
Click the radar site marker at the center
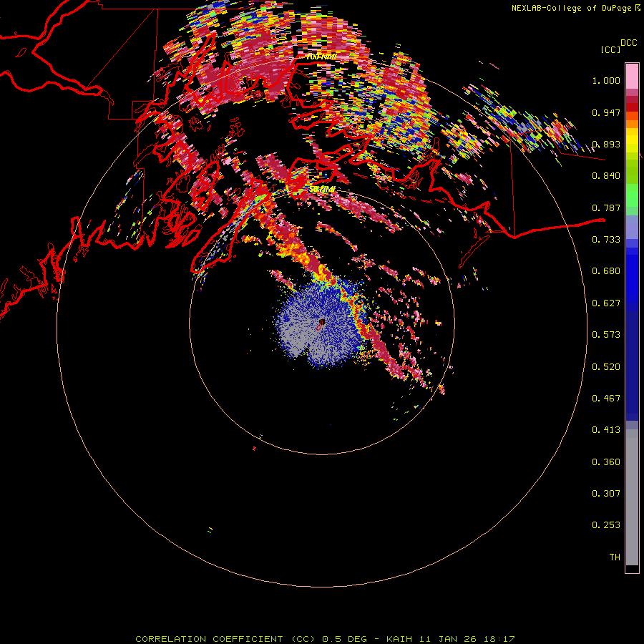pyautogui.click(x=322, y=323)
